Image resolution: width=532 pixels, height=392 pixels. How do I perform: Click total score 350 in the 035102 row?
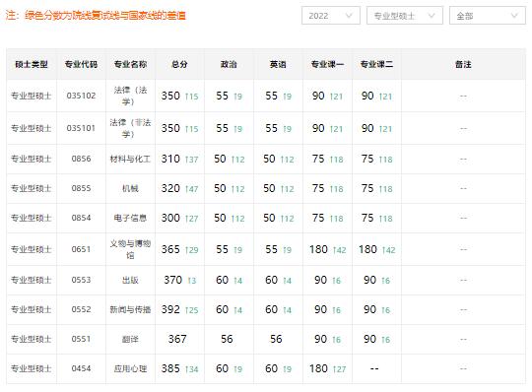tap(170, 96)
